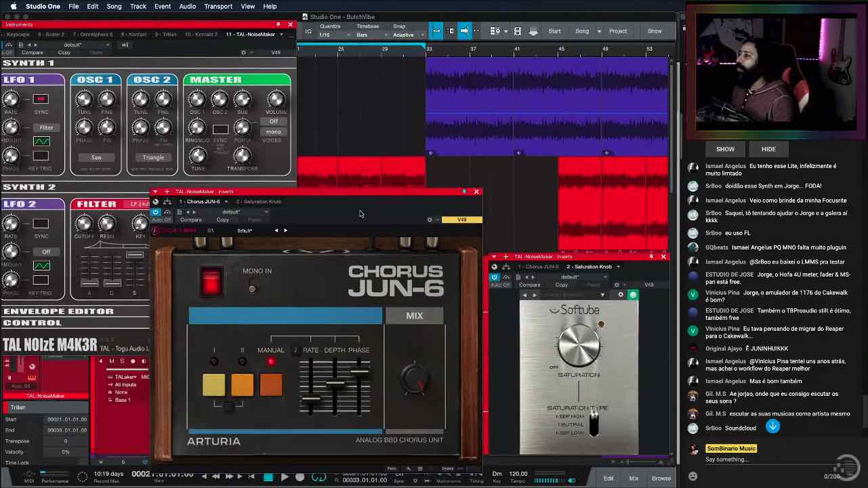Click the transport Play button
This screenshot has height=488, width=868.
tap(285, 477)
